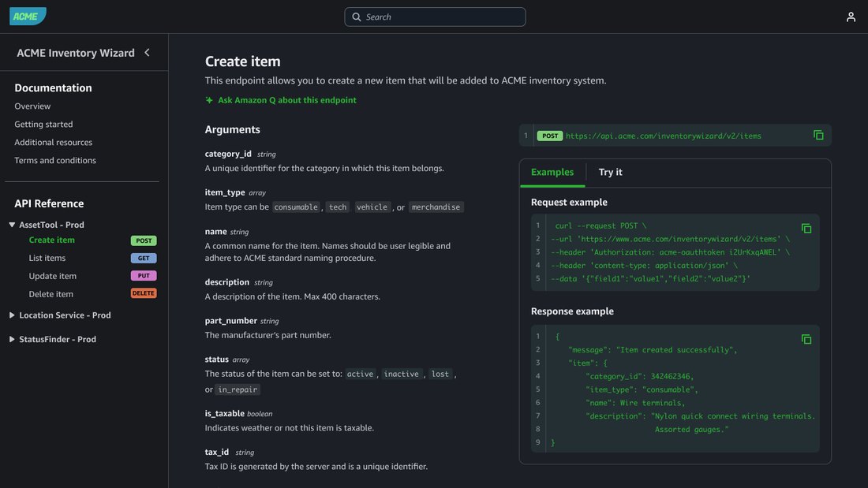Ask Amazon Q about this endpoint
The height and width of the screenshot is (488, 868).
[x=286, y=100]
